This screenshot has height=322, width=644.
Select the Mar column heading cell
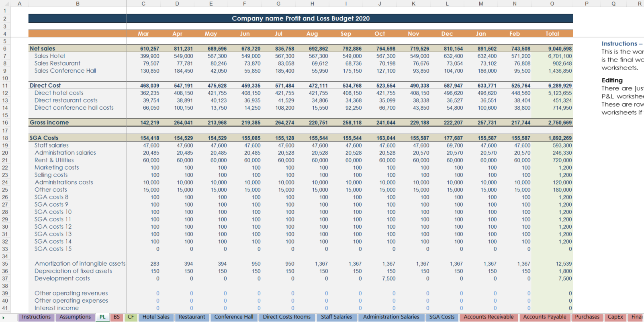pyautogui.click(x=143, y=34)
